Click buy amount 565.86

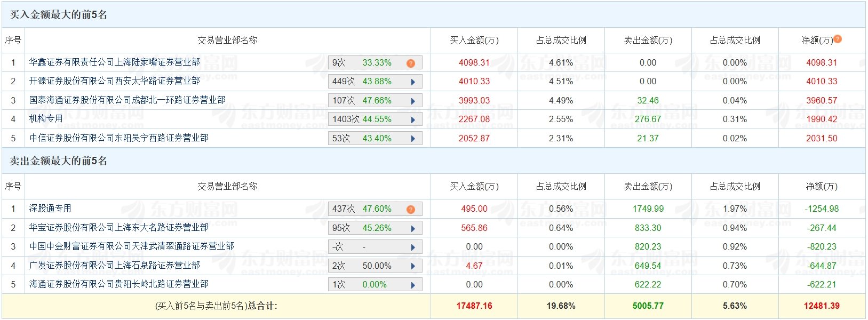click(x=474, y=228)
